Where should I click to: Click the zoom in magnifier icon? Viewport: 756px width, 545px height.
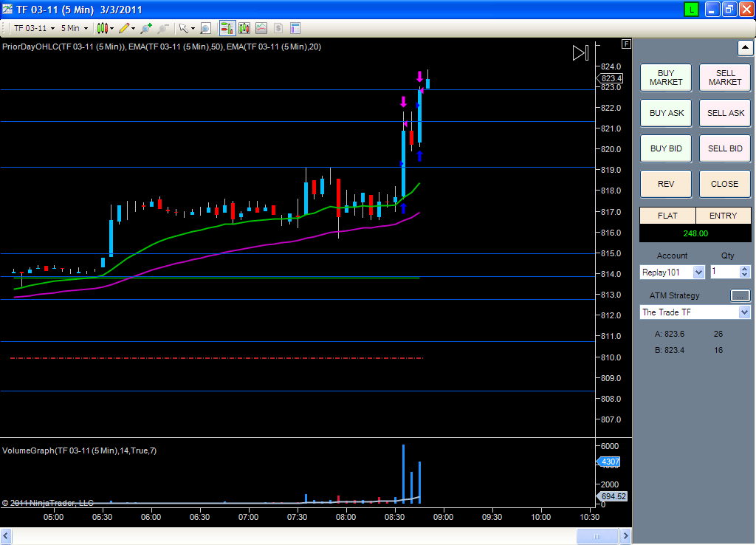tap(145, 29)
